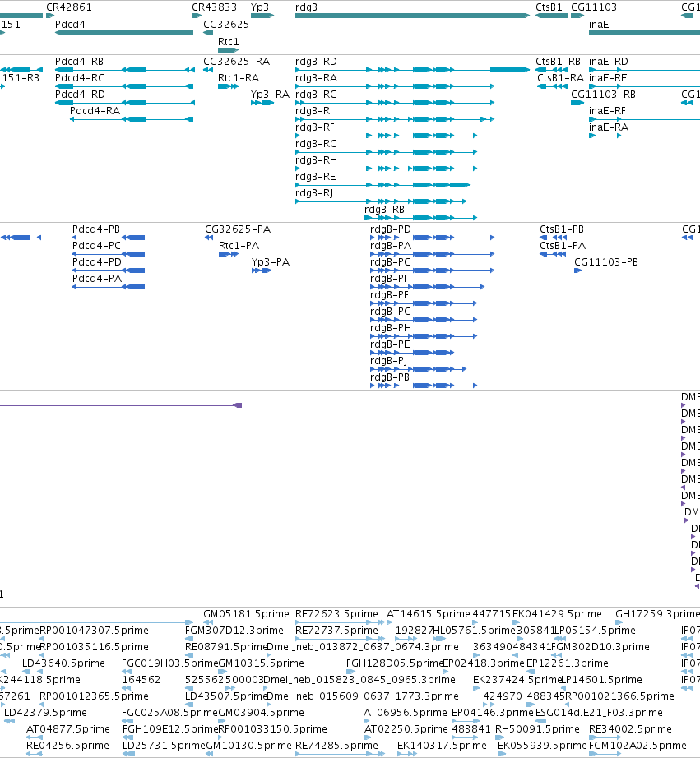Click protein Pdcd4-PD label
Screen dimensions: 700x758
coord(97,262)
